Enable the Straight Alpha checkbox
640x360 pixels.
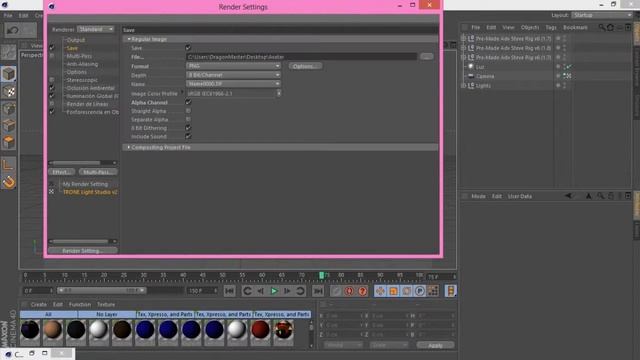[x=188, y=111]
